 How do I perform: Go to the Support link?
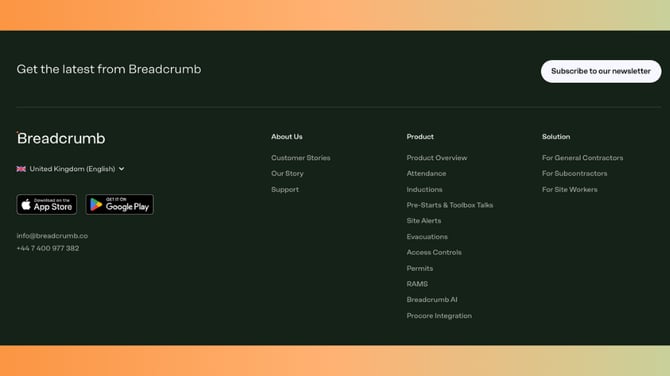[285, 189]
